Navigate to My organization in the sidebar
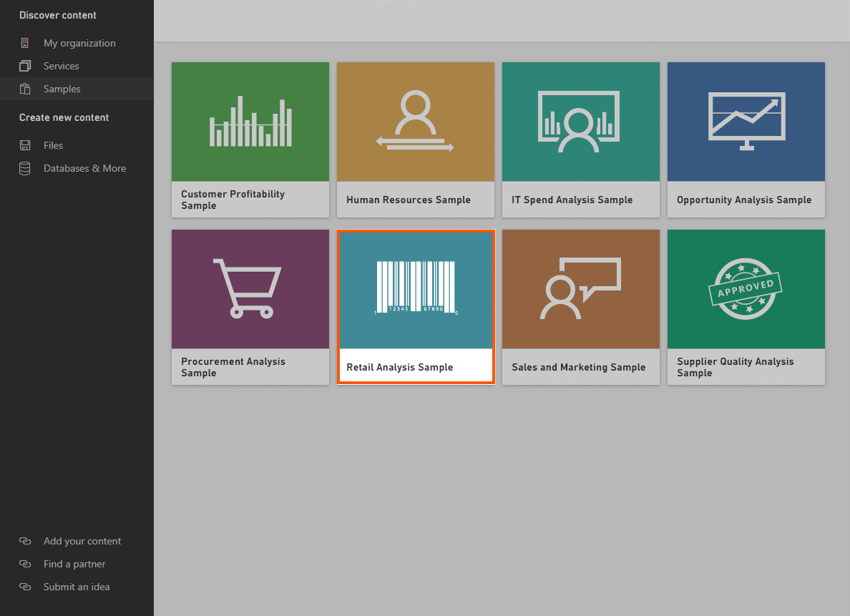 click(79, 43)
